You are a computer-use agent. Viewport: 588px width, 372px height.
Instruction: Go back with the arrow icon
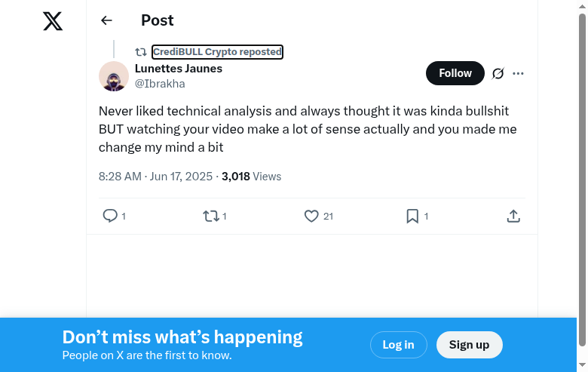[x=106, y=21]
